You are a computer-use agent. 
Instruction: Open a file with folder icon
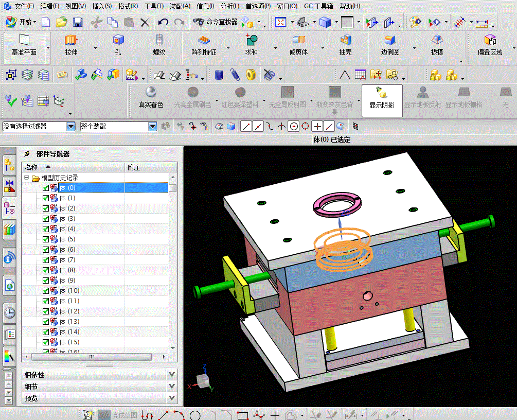point(61,22)
